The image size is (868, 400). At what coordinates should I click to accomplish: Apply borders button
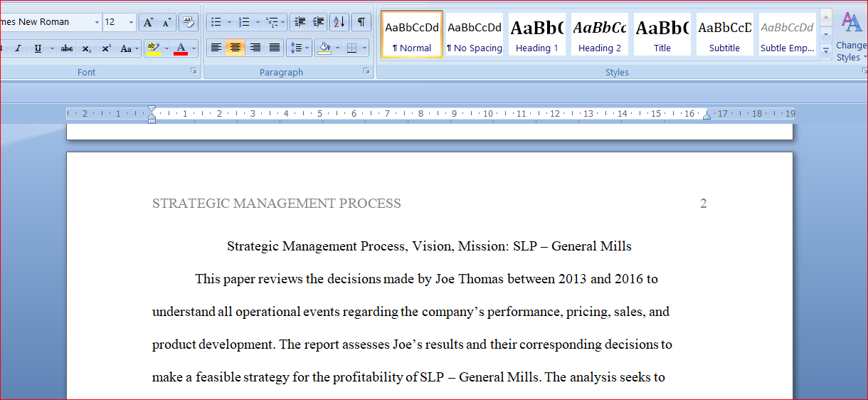point(351,48)
